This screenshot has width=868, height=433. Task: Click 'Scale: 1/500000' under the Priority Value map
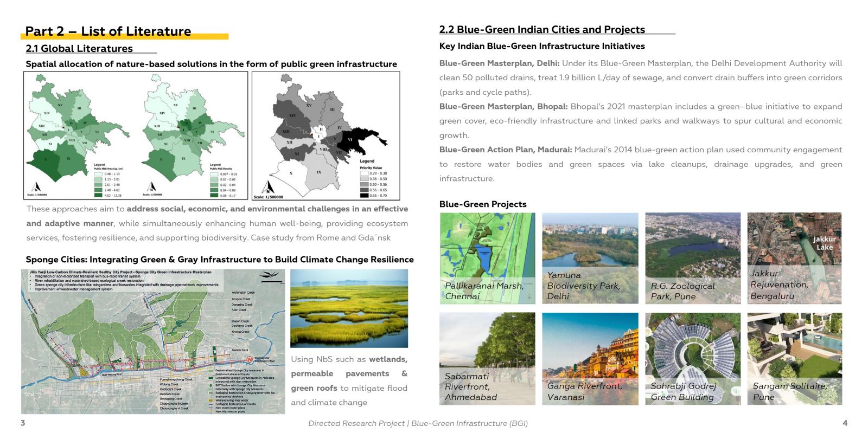[x=268, y=197]
